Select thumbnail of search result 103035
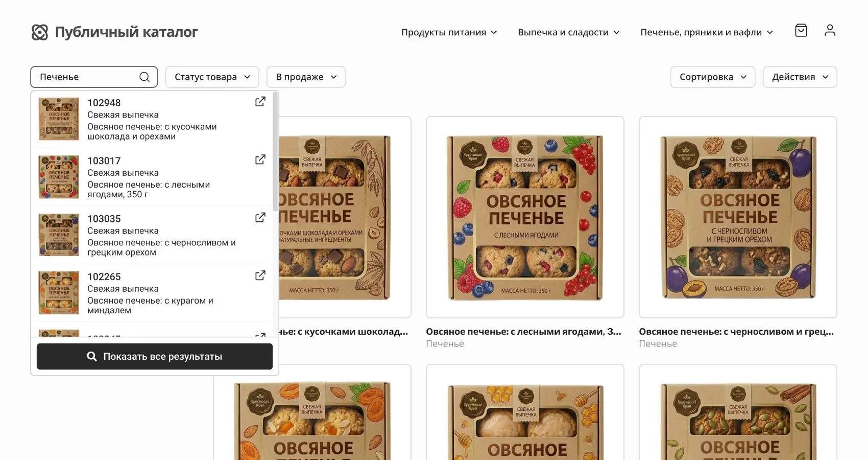The image size is (868, 460). click(59, 235)
